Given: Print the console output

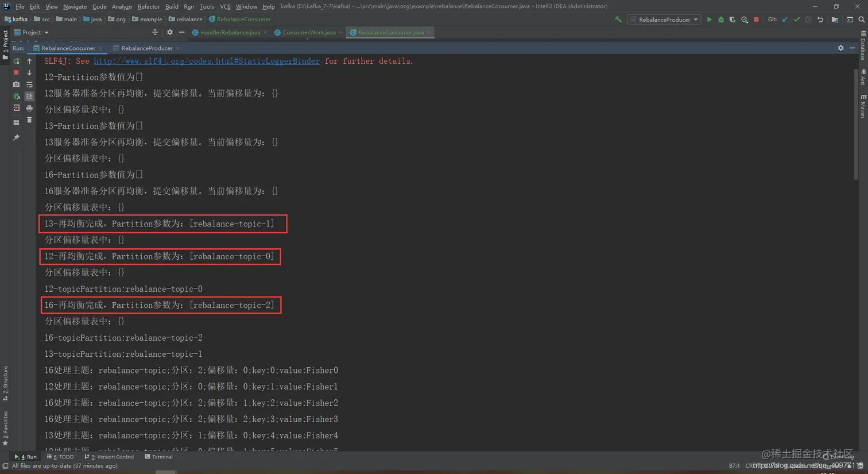Looking at the screenshot, I should (x=29, y=108).
